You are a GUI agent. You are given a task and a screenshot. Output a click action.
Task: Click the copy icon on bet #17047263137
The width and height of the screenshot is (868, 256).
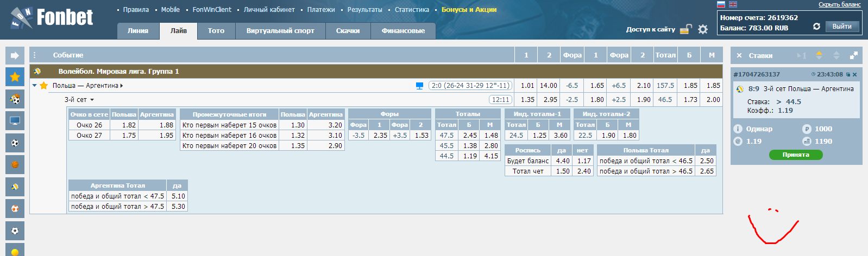848,74
